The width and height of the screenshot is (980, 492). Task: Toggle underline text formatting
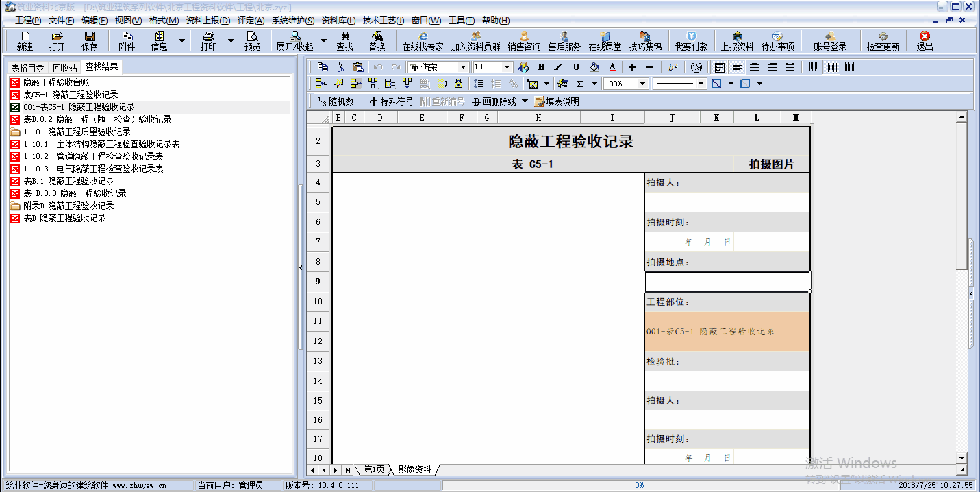576,67
